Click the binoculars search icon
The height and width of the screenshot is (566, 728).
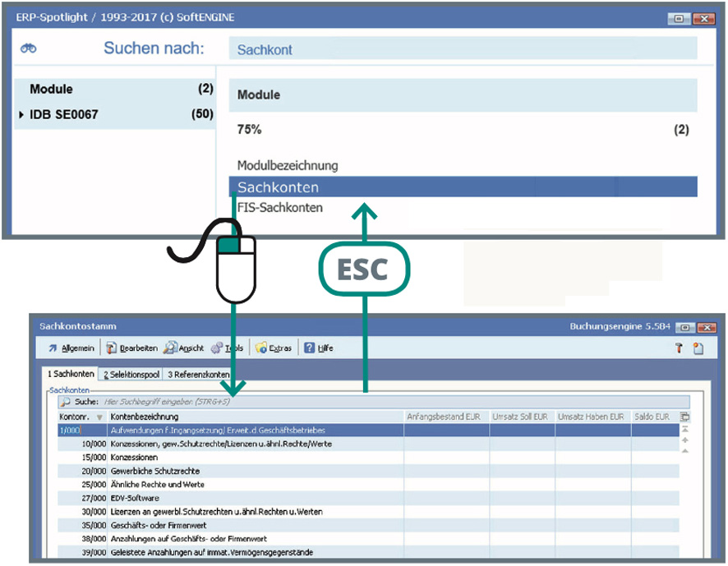[29, 48]
